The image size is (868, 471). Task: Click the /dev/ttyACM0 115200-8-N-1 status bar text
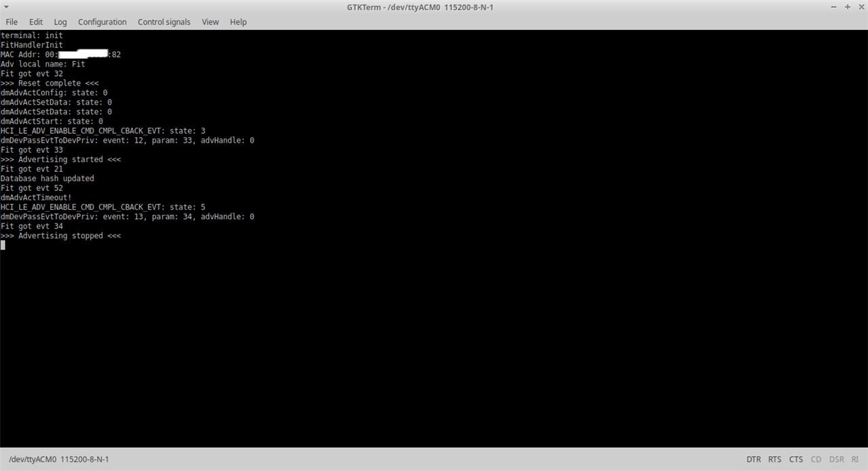(x=59, y=459)
